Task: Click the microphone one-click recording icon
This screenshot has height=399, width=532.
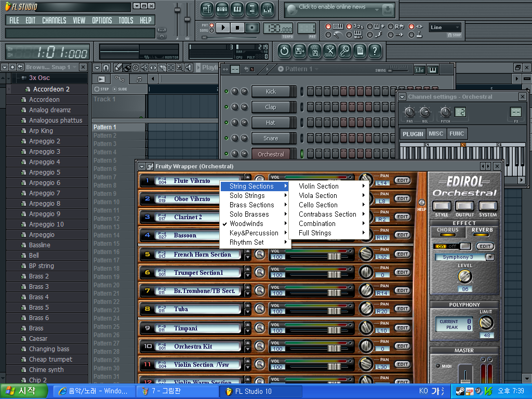Action: (345, 51)
